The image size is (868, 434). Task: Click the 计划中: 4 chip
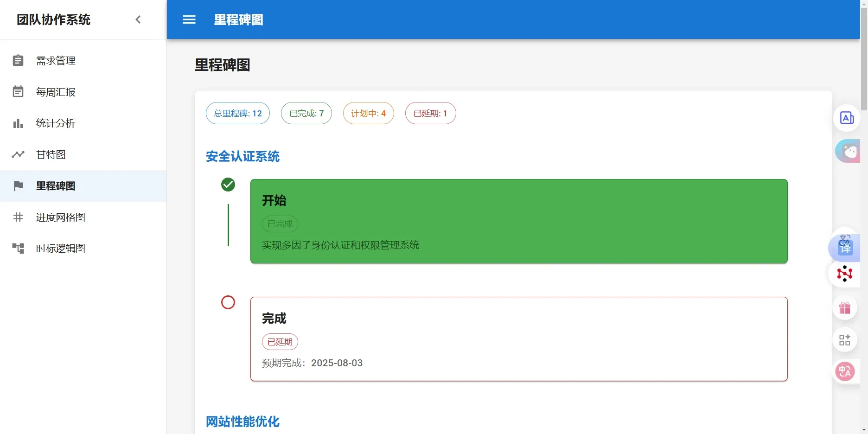point(368,113)
